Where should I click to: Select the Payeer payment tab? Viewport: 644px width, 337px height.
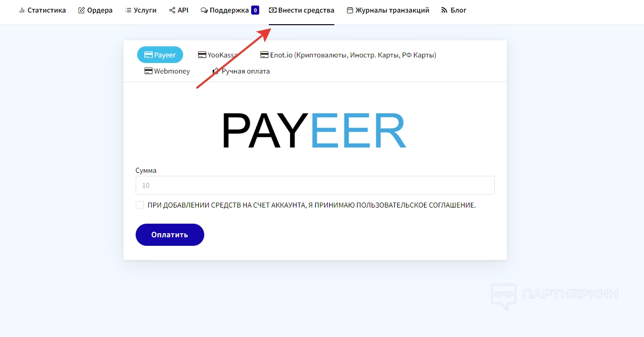pos(160,55)
